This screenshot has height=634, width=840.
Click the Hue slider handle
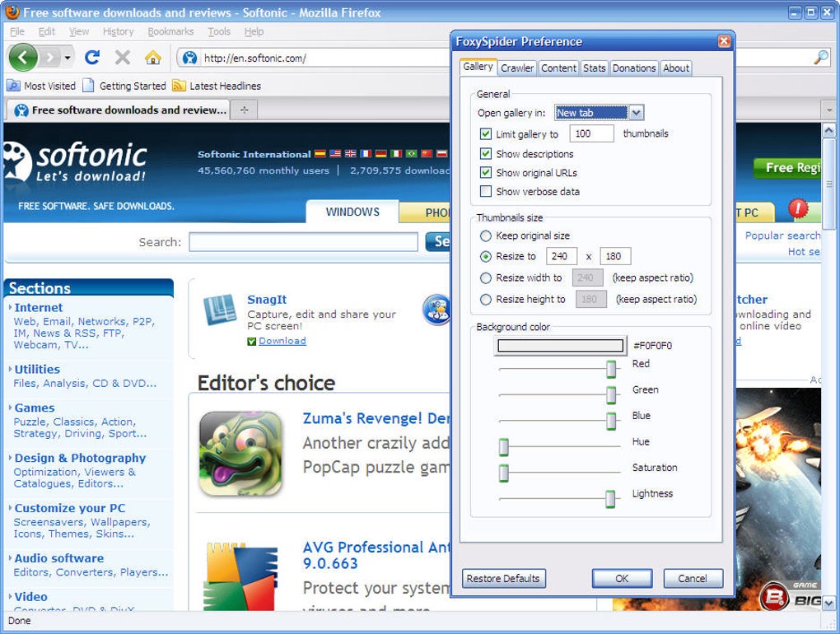point(503,446)
